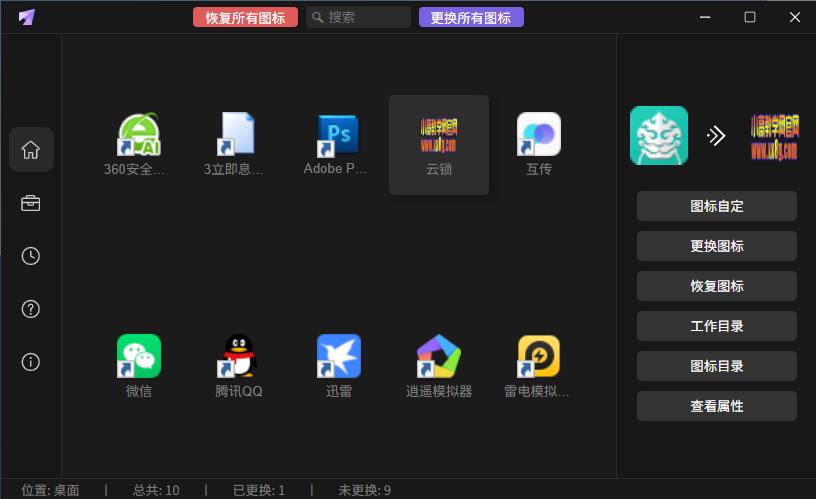Open the history clock icon in sidebar

click(x=31, y=256)
